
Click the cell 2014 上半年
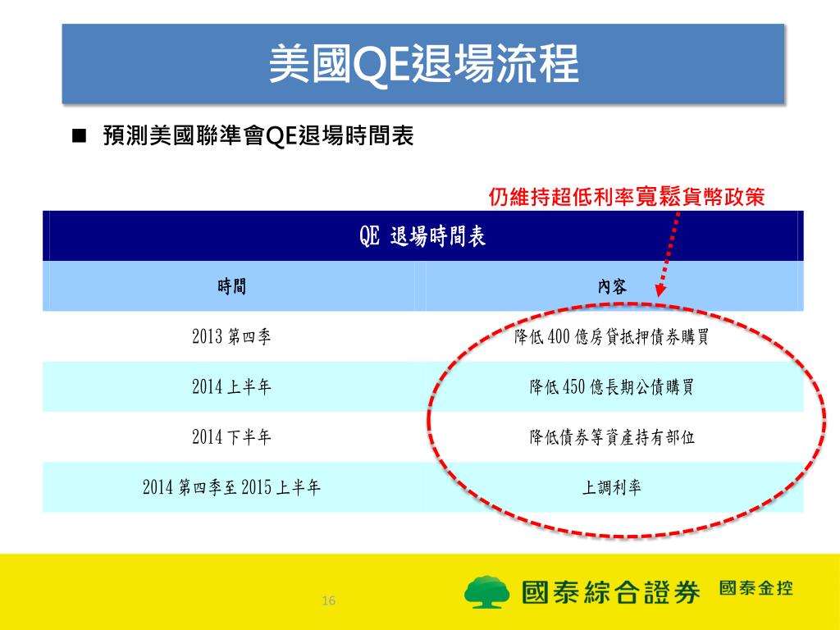(x=231, y=387)
